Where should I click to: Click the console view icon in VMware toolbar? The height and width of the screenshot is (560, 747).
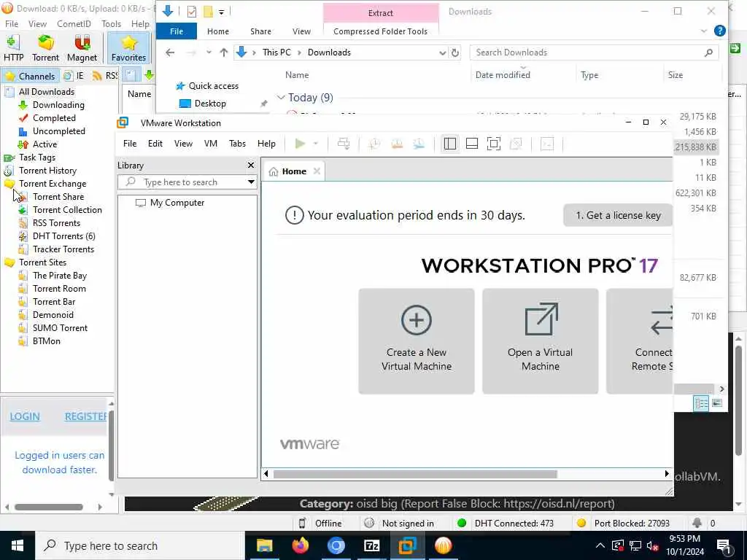[547, 144]
